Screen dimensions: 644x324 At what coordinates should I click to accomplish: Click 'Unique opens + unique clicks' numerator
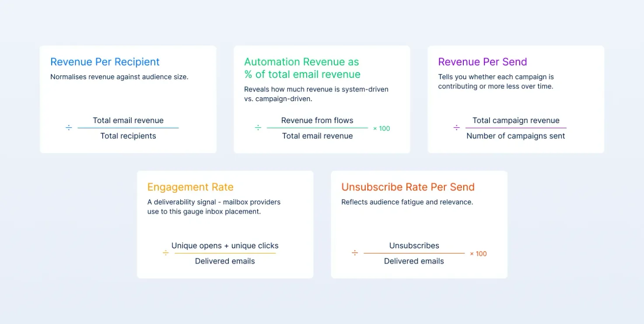coord(225,246)
